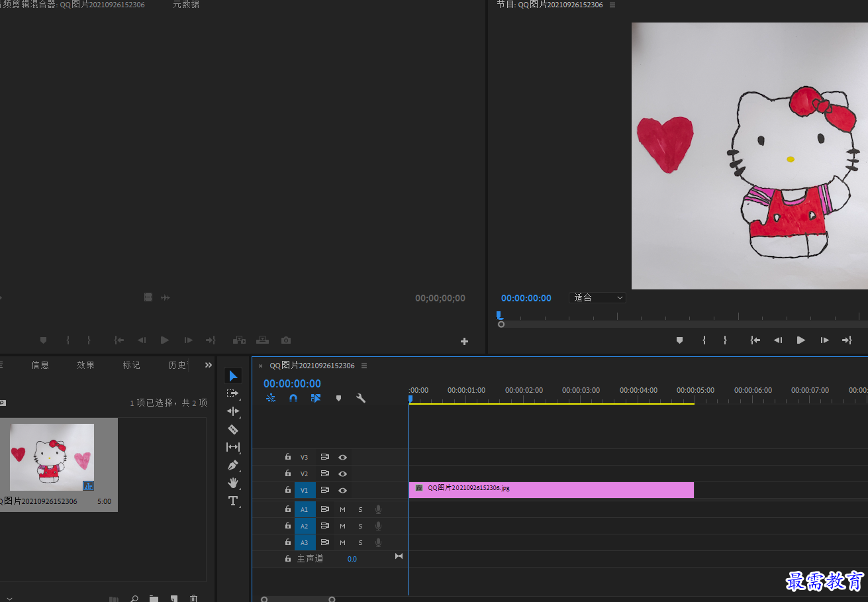Click the program monitor playhead
868x602 pixels.
(499, 315)
